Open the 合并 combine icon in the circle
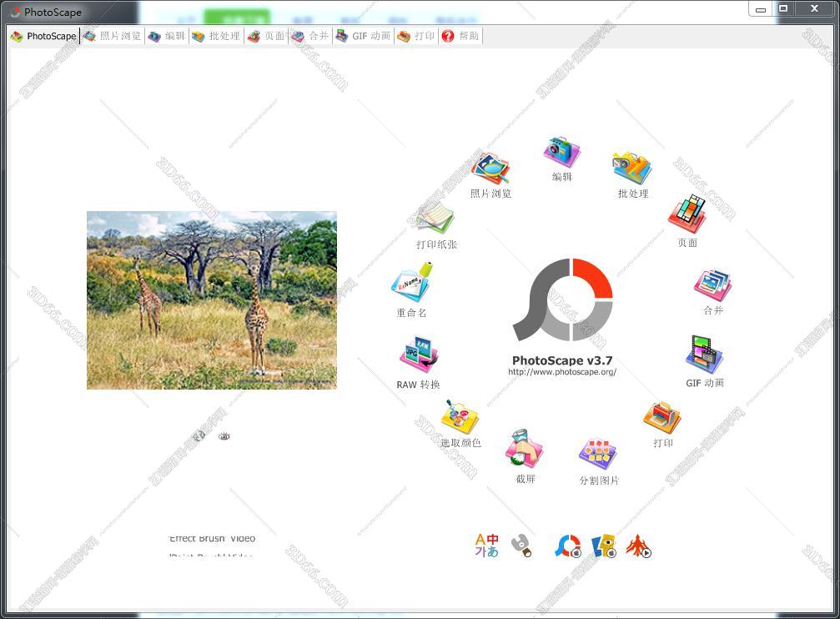Viewport: 840px width, 619px height. [712, 286]
